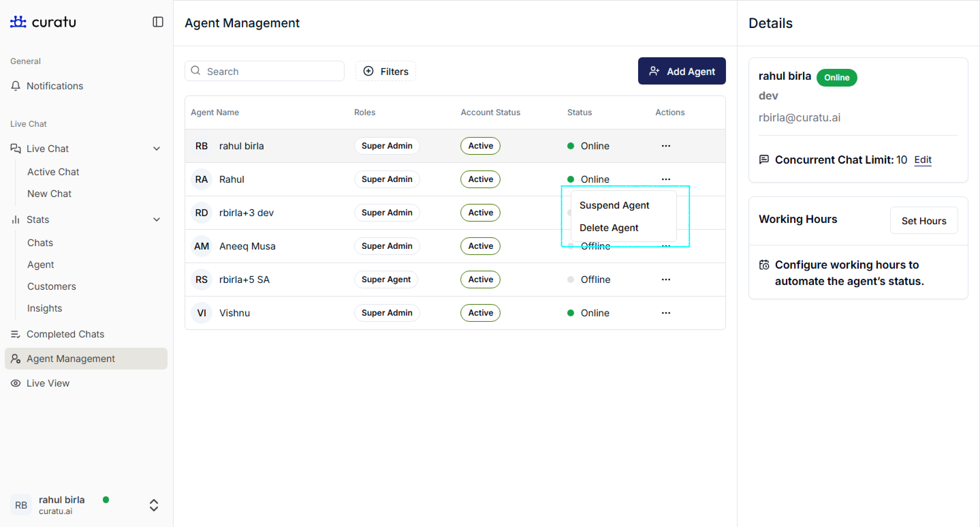
Task: Choose Delete Agent from the menu
Action: [x=609, y=228]
